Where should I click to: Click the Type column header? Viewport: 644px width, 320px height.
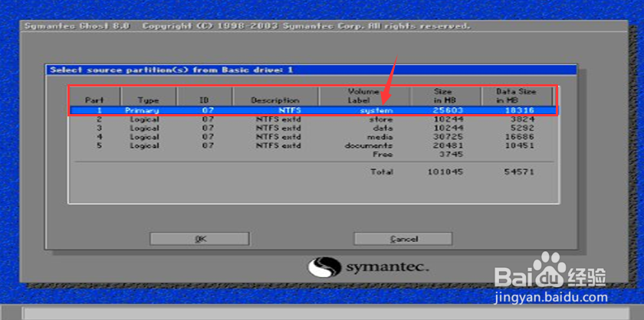click(149, 96)
